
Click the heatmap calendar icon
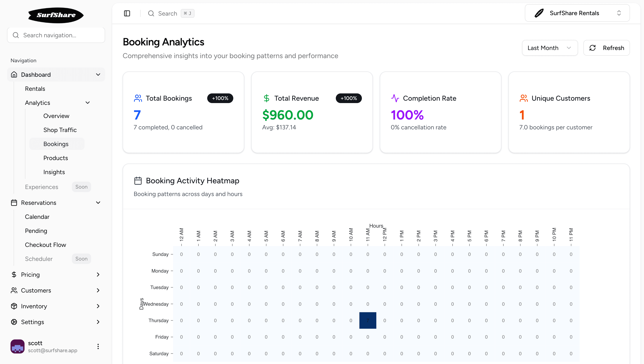[138, 181]
